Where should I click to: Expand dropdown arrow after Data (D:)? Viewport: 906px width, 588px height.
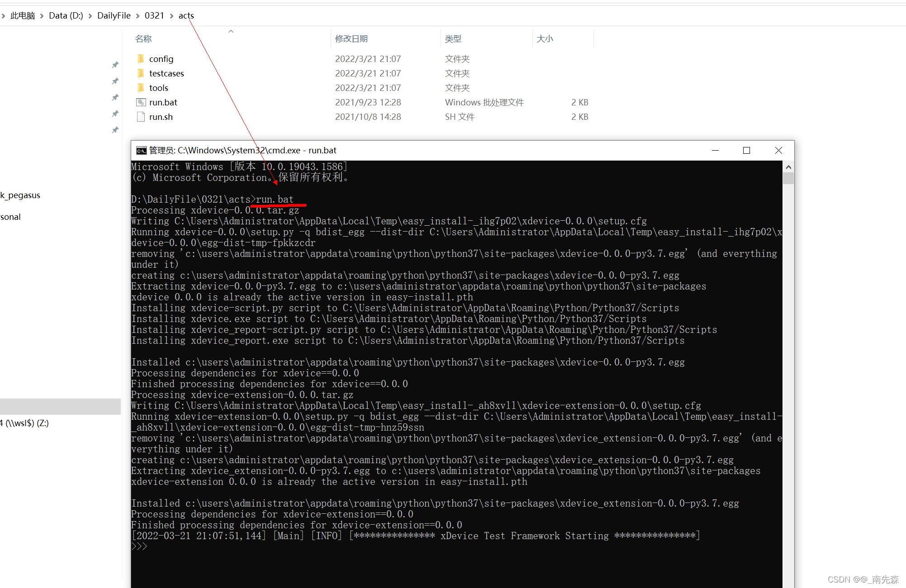click(x=90, y=16)
